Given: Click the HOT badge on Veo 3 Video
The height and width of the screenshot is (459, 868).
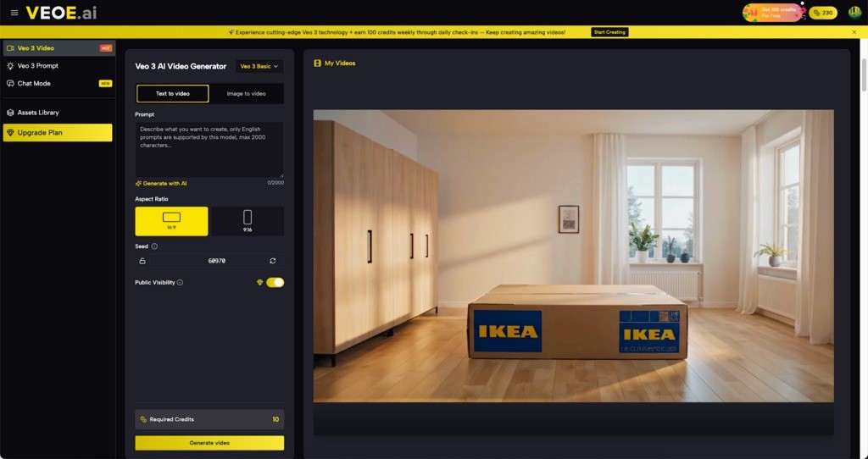Looking at the screenshot, I should click(106, 48).
